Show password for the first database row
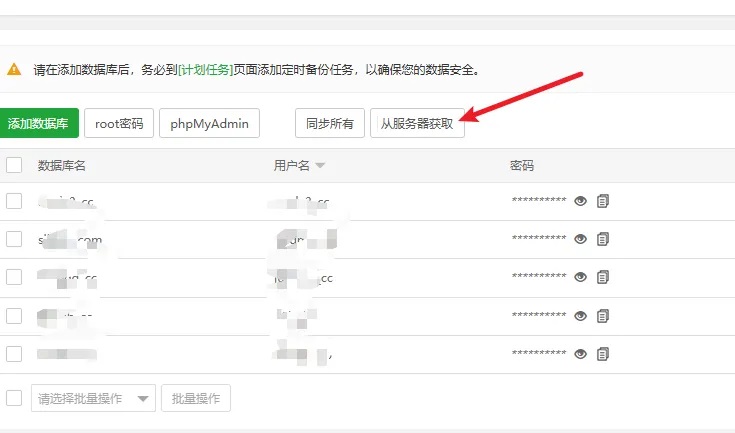 tap(581, 201)
